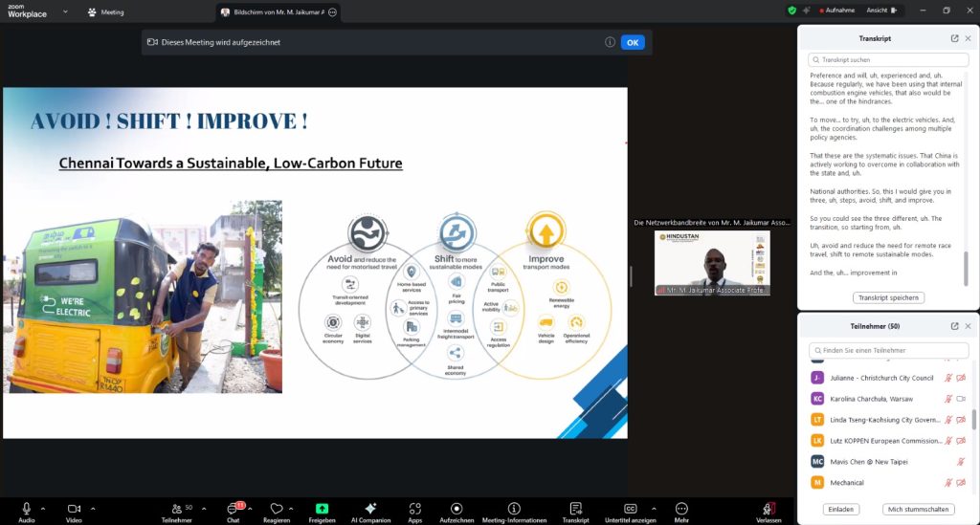This screenshot has width=980, height=525.
Task: Toggle Aufzeichnen recording button
Action: tap(457, 509)
